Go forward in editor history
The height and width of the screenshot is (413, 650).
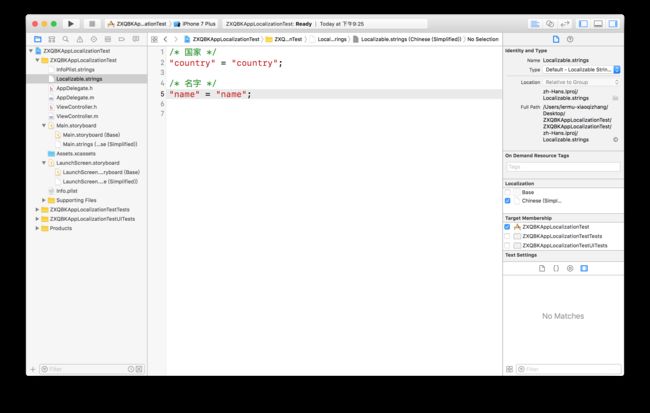(176, 39)
